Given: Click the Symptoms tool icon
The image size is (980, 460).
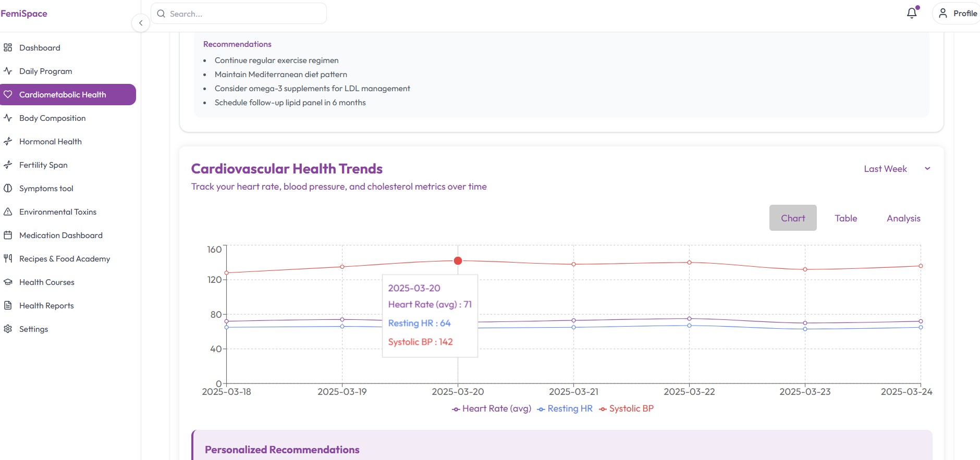Looking at the screenshot, I should [x=8, y=188].
